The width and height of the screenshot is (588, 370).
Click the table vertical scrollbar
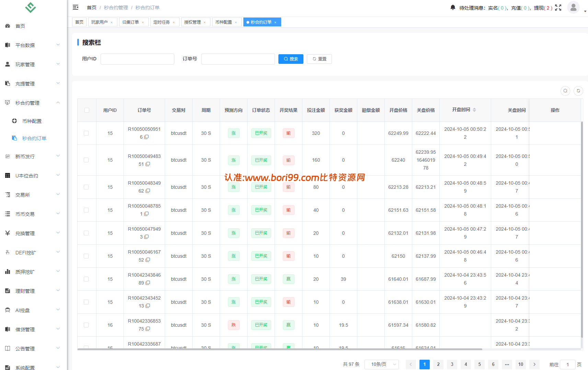(x=582, y=230)
